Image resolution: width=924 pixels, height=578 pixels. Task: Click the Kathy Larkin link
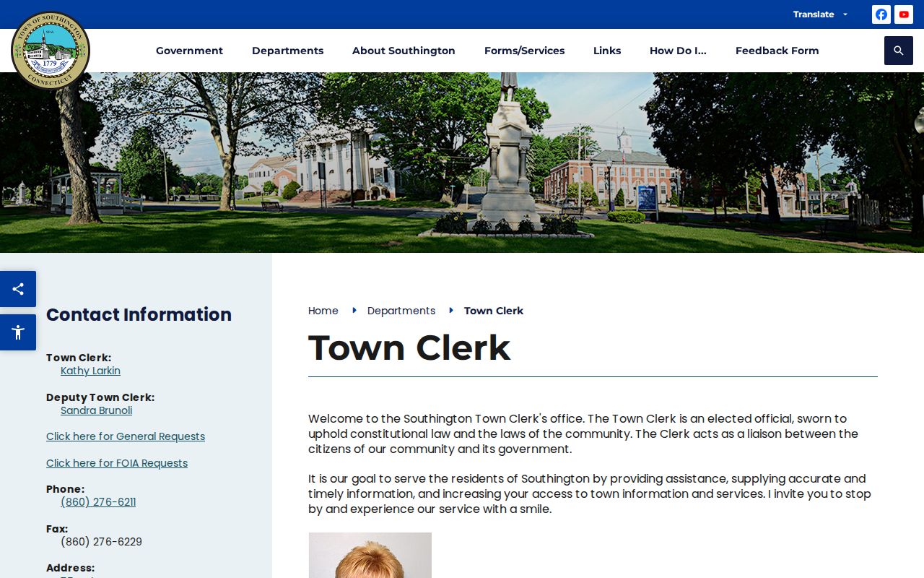[x=90, y=371]
